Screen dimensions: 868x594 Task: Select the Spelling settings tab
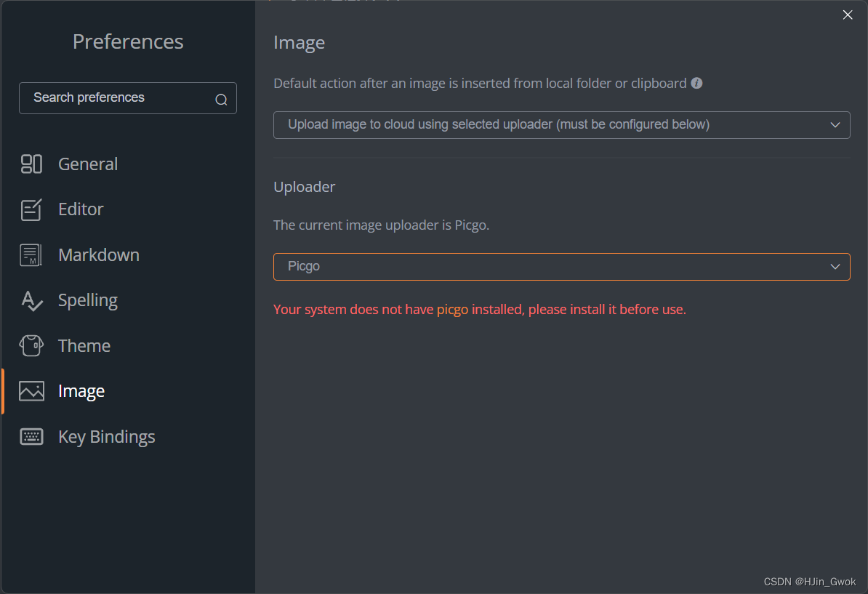[x=88, y=300]
